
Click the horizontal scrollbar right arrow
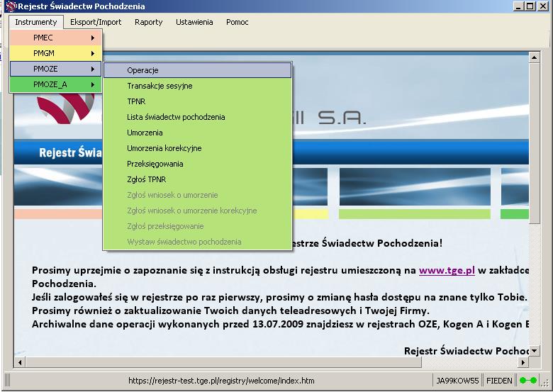pyautogui.click(x=523, y=362)
